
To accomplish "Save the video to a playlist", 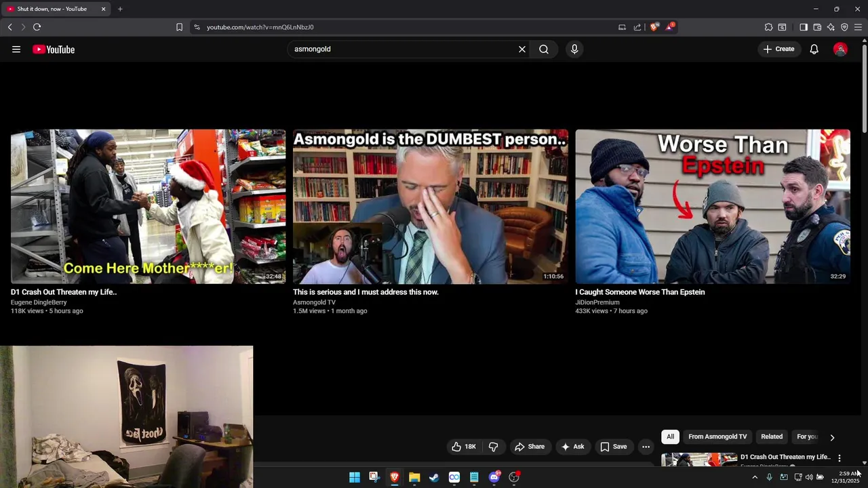I will 613,447.
